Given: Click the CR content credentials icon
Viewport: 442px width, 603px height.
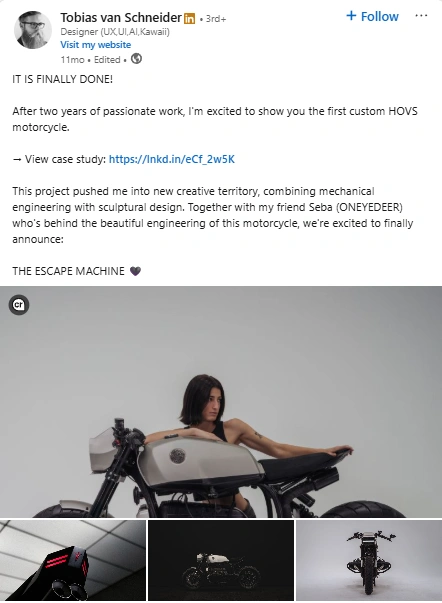Looking at the screenshot, I should click(19, 305).
